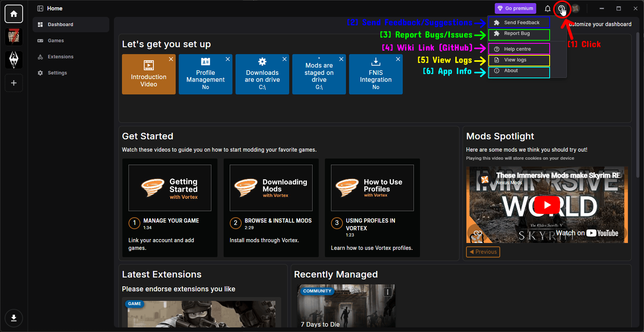Open the Dashboard tab
The height and width of the screenshot is (332, 644).
(x=71, y=25)
